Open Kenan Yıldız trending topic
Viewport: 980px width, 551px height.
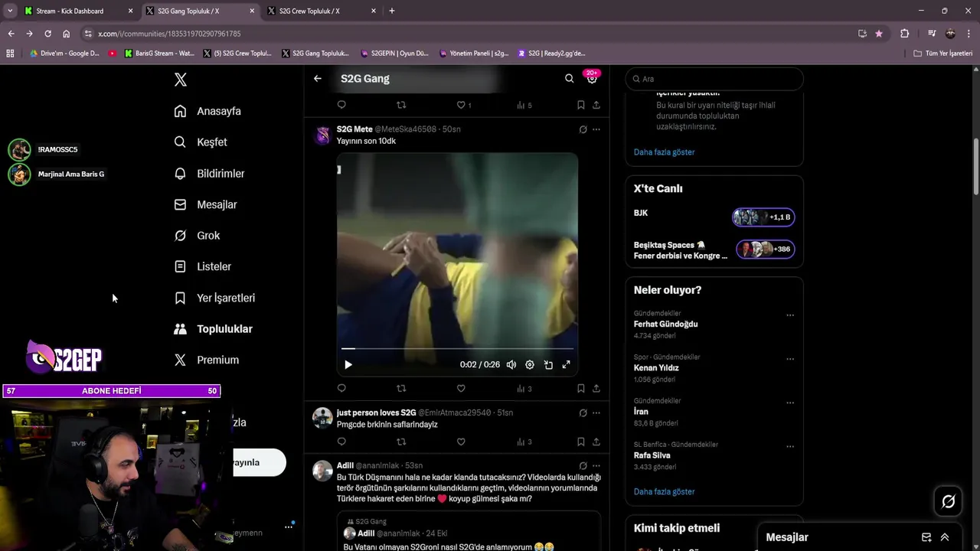point(656,368)
